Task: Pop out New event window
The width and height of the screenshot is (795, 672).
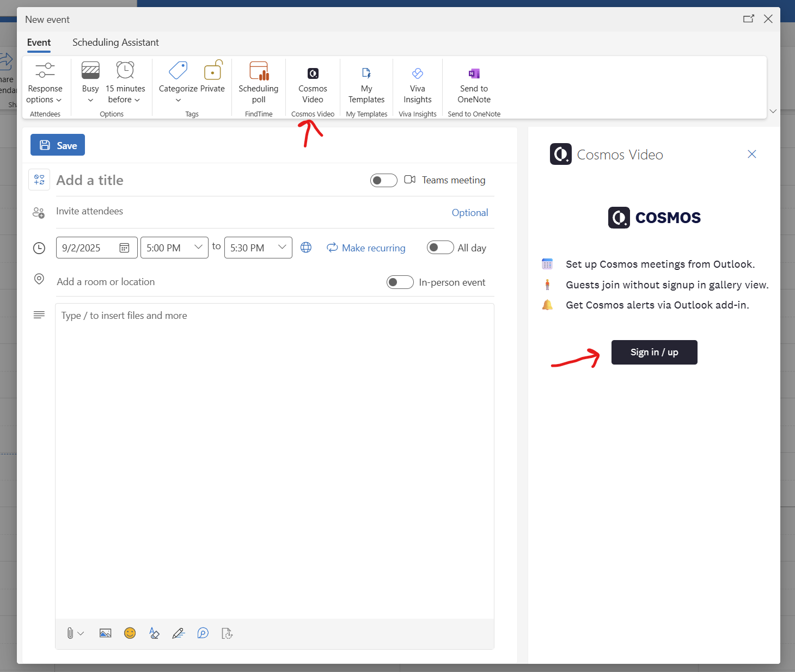Action: [x=749, y=19]
